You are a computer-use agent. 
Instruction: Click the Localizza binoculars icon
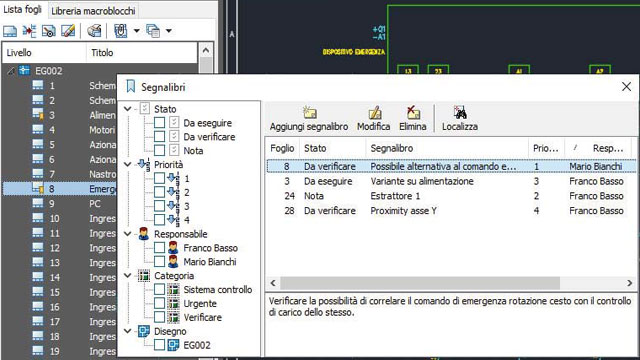point(460,112)
